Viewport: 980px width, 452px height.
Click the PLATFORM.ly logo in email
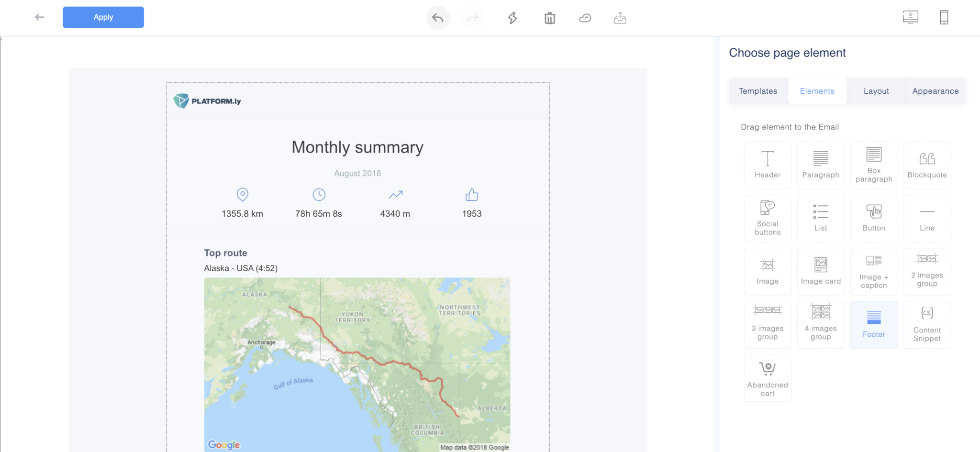coord(207,101)
